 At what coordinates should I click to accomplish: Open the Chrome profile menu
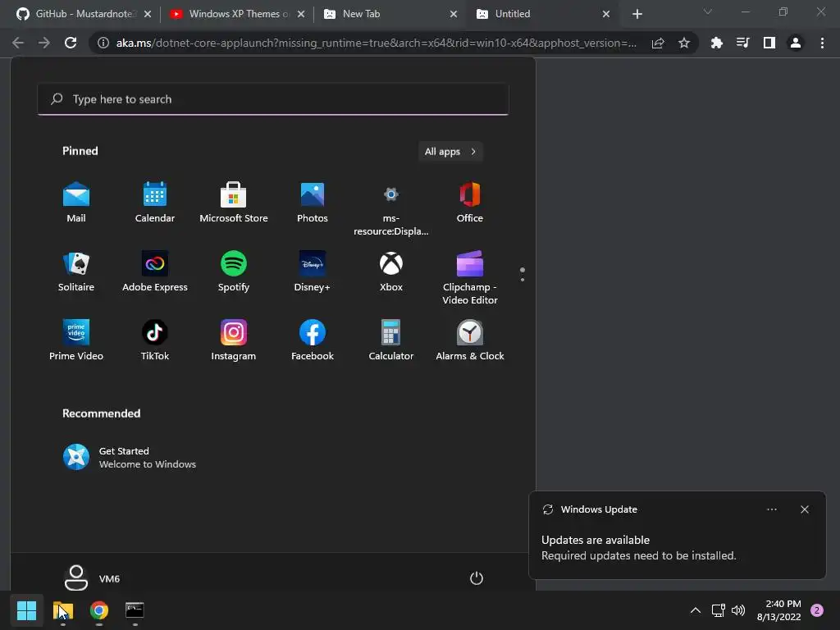tap(796, 43)
